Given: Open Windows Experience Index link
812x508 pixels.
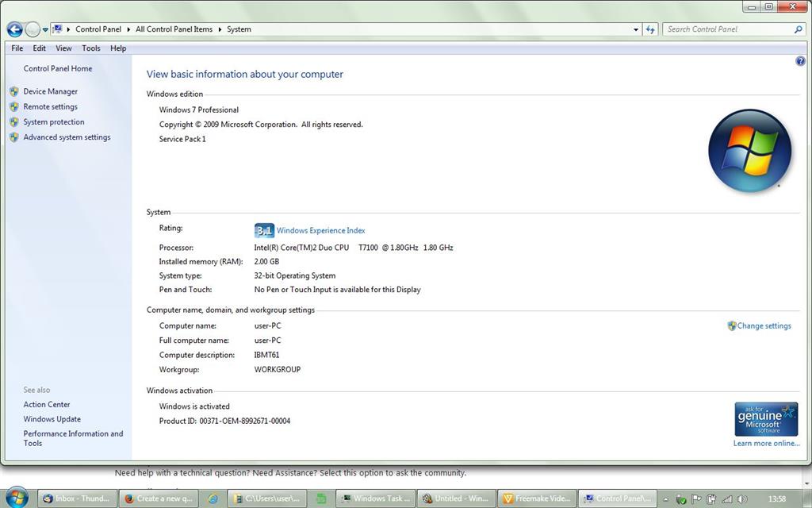Looking at the screenshot, I should [x=320, y=231].
